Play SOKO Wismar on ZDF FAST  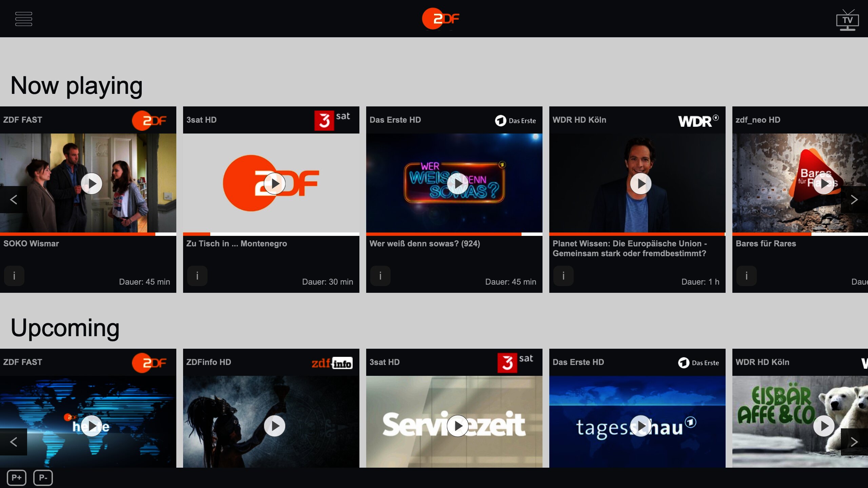click(92, 183)
